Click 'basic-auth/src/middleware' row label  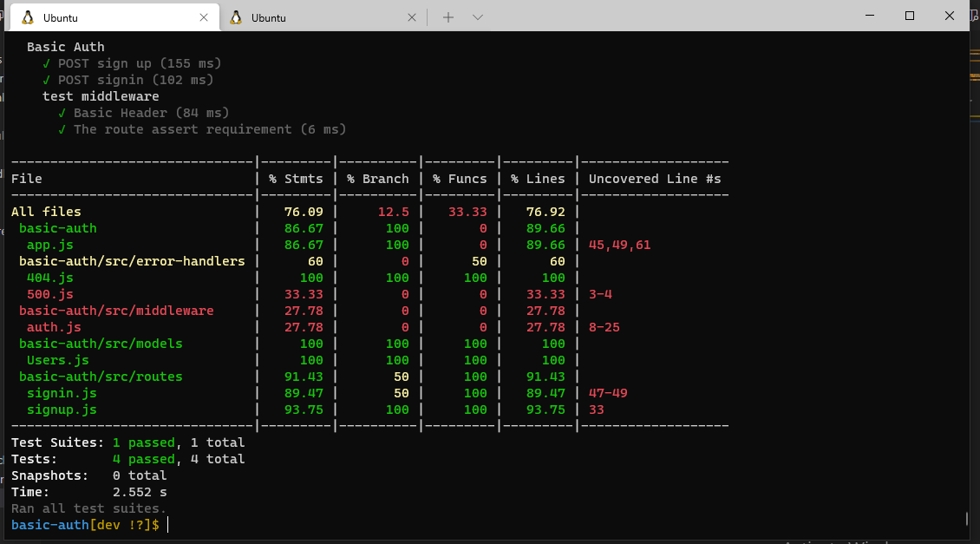coord(116,311)
